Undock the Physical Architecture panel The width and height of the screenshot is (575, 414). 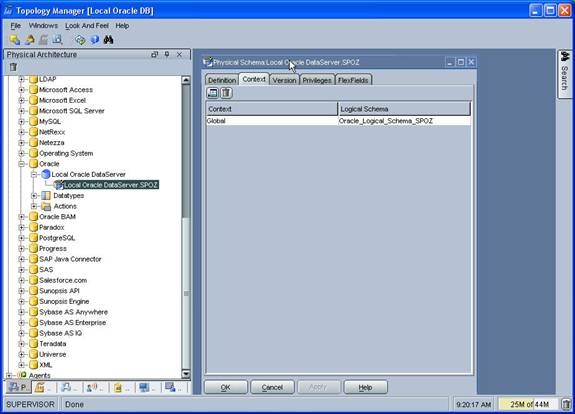tap(154, 55)
